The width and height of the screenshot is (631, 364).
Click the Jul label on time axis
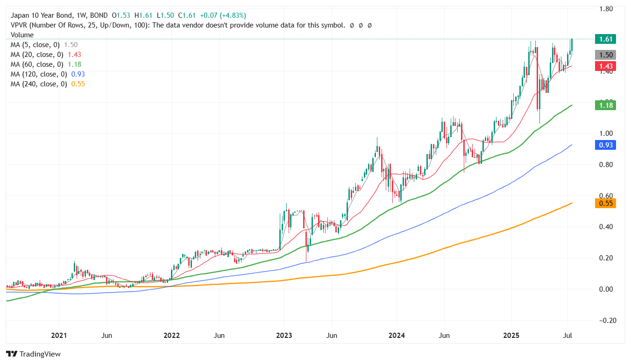point(567,336)
